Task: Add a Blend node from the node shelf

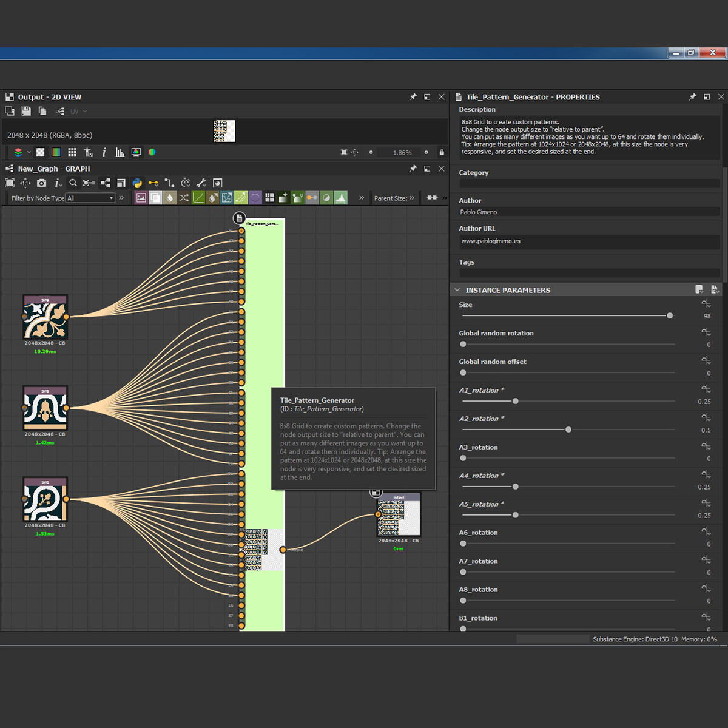Action: click(155, 198)
